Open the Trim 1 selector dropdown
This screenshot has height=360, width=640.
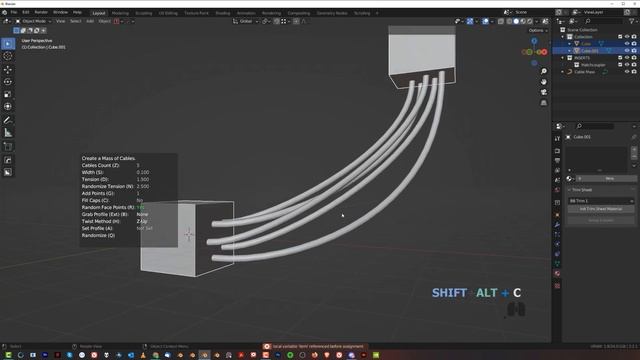pos(601,201)
